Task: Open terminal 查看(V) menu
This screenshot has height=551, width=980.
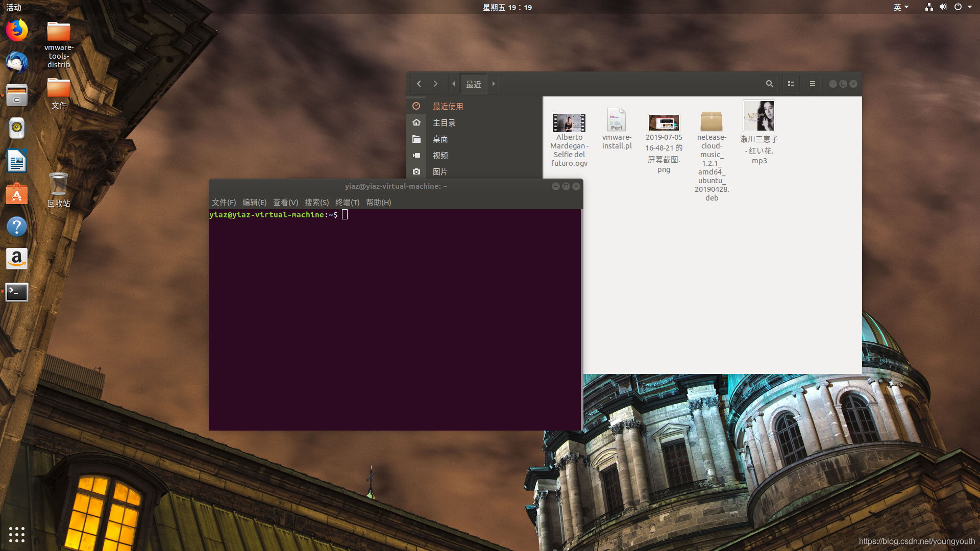Action: [285, 202]
